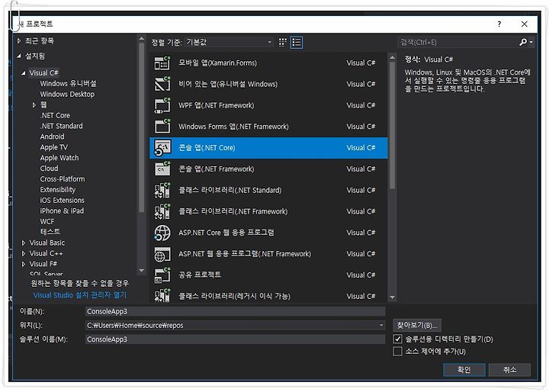The image size is (549, 392).
Task: Select the .NET Core category
Action: (x=55, y=115)
